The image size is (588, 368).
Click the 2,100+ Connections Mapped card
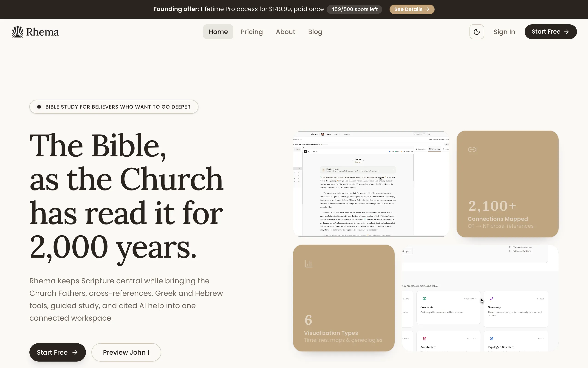tap(507, 184)
